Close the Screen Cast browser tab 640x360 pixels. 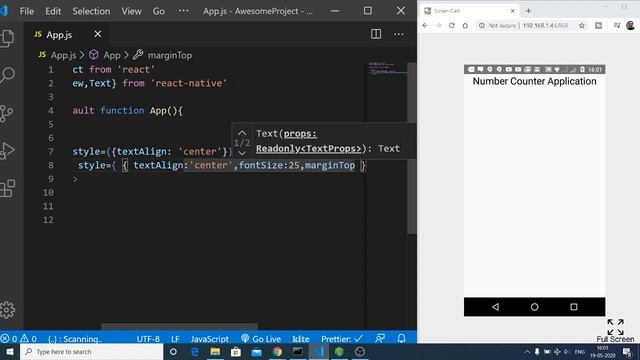pos(513,11)
